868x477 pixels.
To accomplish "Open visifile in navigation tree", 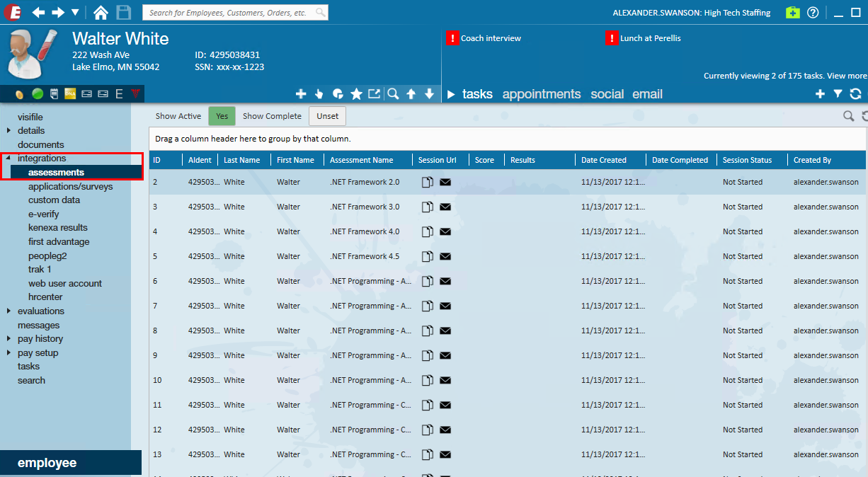I will [30, 117].
